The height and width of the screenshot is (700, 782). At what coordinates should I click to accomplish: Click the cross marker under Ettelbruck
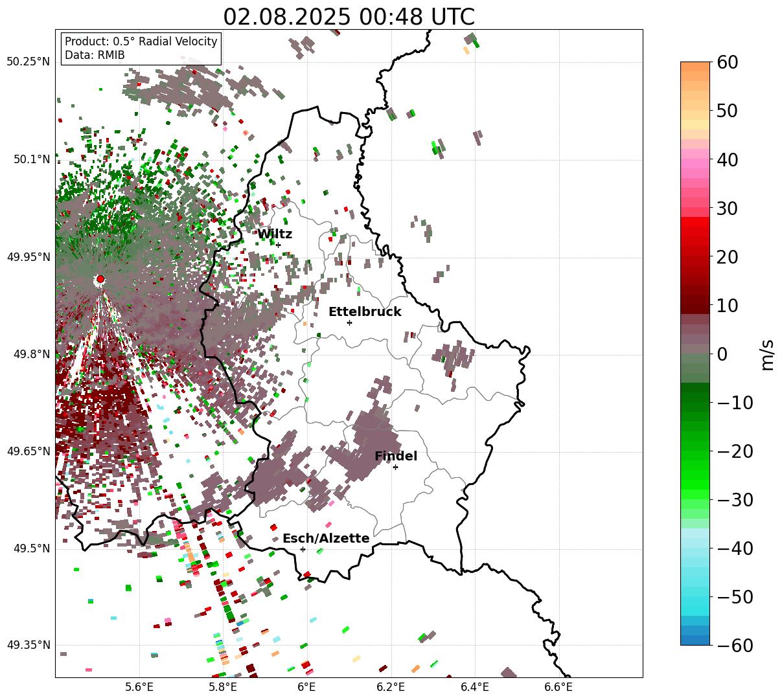click(350, 322)
